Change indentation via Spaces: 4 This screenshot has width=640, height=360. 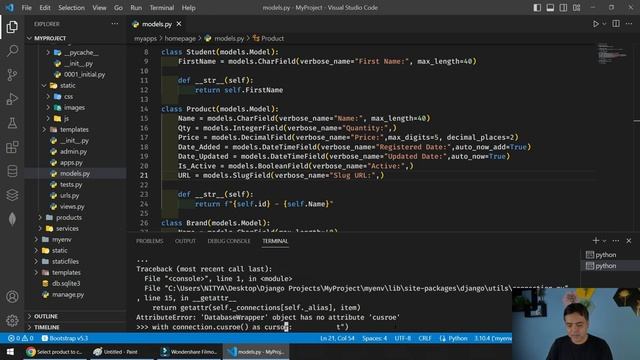374,338
